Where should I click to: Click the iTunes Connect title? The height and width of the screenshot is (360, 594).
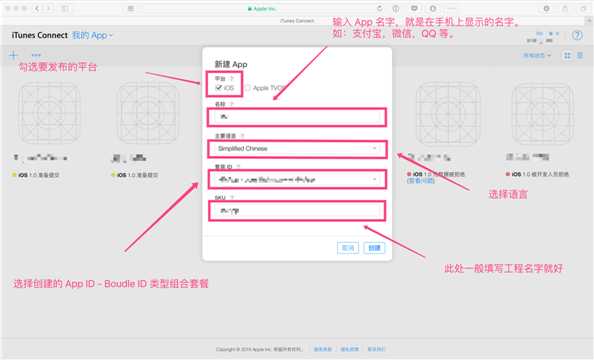39,35
